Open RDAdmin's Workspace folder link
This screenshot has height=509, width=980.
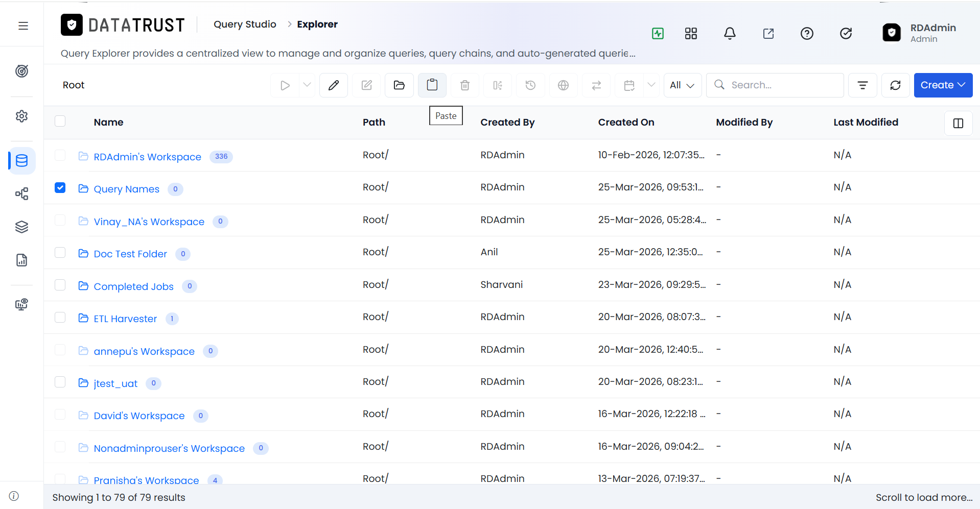pyautogui.click(x=147, y=157)
